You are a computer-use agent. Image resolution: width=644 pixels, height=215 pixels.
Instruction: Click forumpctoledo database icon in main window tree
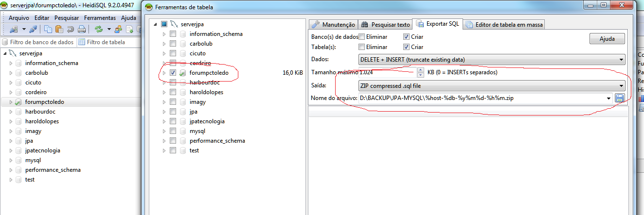[x=18, y=102]
